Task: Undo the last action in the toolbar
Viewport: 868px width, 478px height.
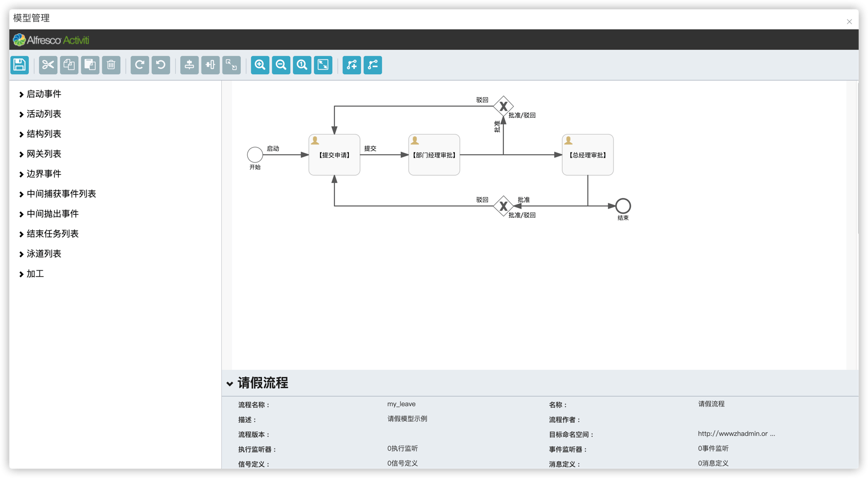Action: pos(161,65)
